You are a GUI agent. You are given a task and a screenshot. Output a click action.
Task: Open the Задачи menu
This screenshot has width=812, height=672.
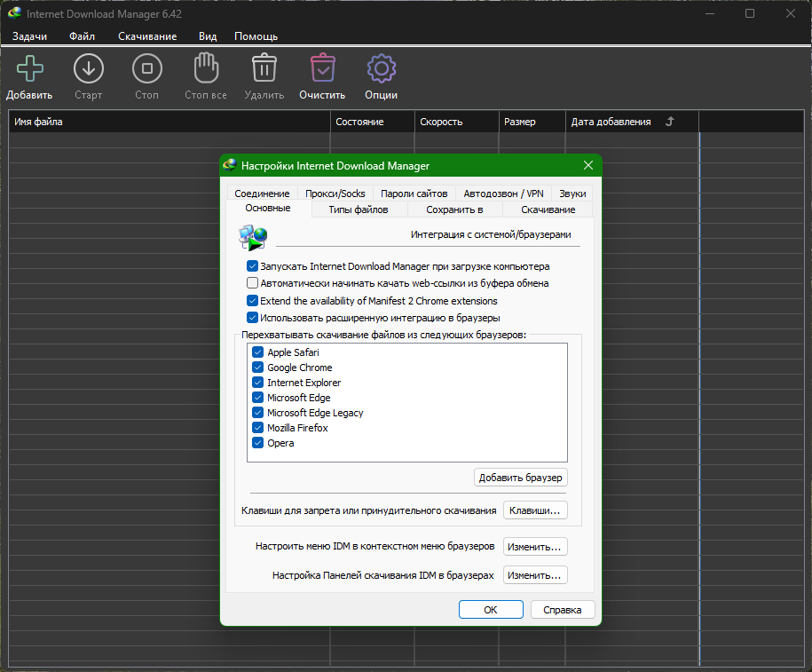pyautogui.click(x=29, y=36)
